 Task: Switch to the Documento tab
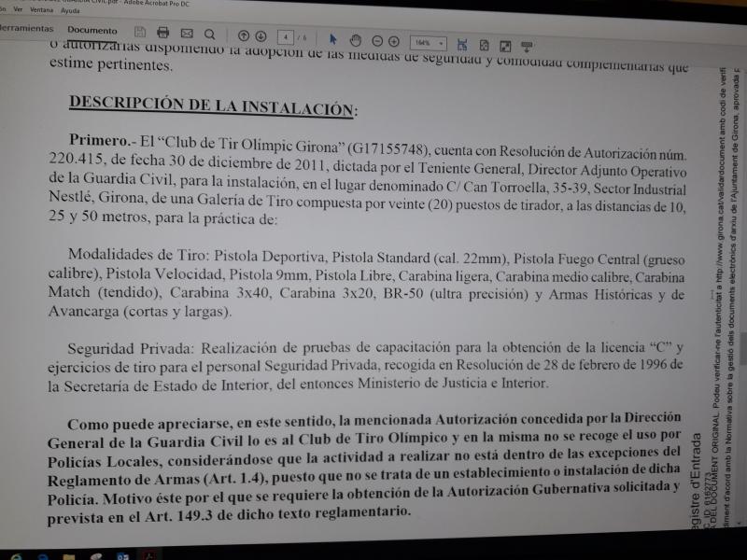(x=92, y=30)
